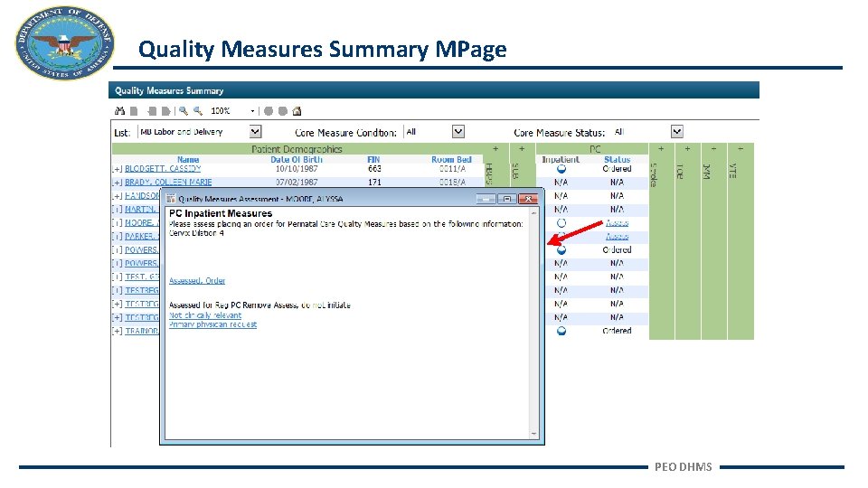Click the PC Inpatient Measures heading
868x488 pixels.
pos(221,213)
